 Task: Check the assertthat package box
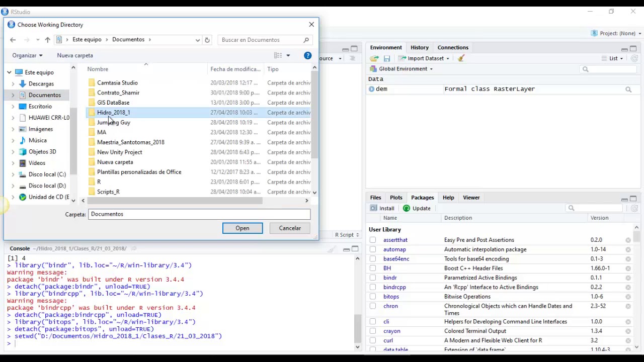tap(373, 240)
